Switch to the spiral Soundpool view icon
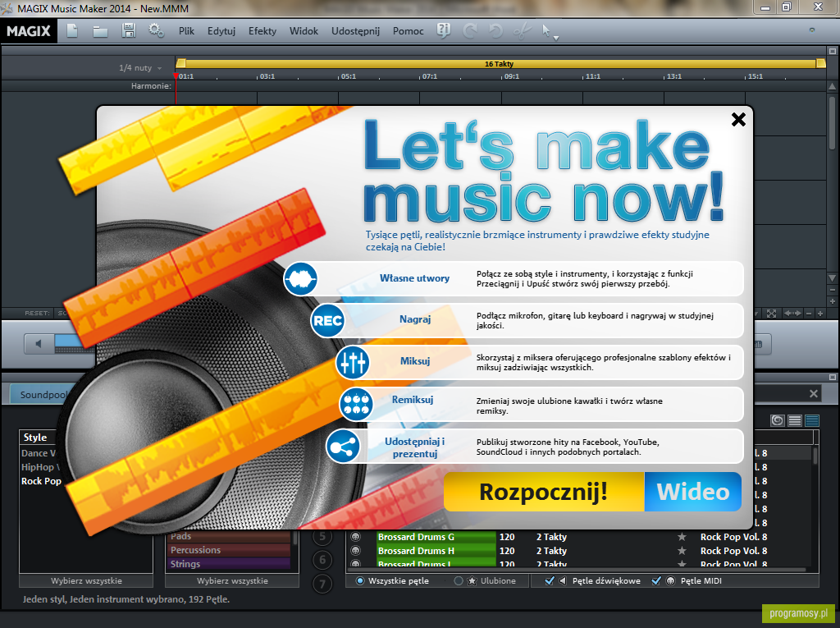The width and height of the screenshot is (840, 628). (778, 420)
